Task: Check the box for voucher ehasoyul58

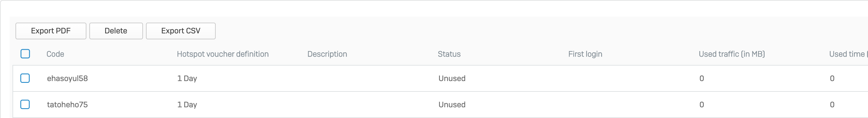Action: tap(25, 78)
